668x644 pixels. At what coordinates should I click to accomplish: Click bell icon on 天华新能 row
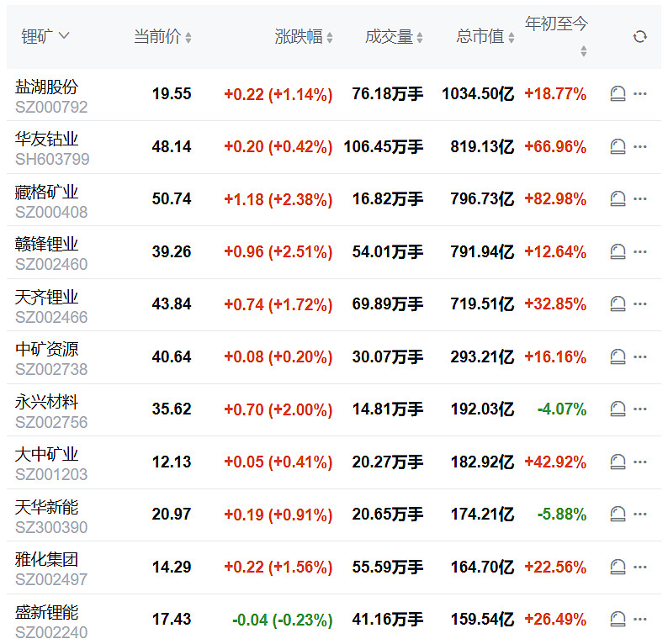pos(618,515)
